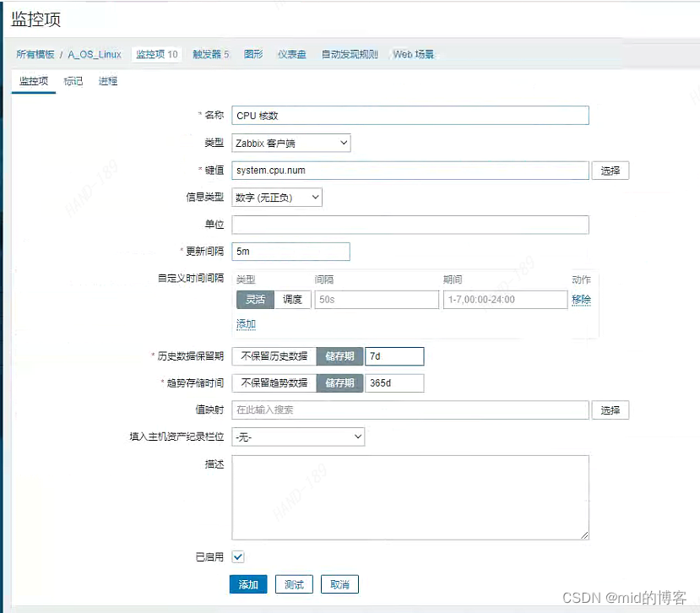
Task: Switch to the 进程 form tab
Action: (108, 81)
